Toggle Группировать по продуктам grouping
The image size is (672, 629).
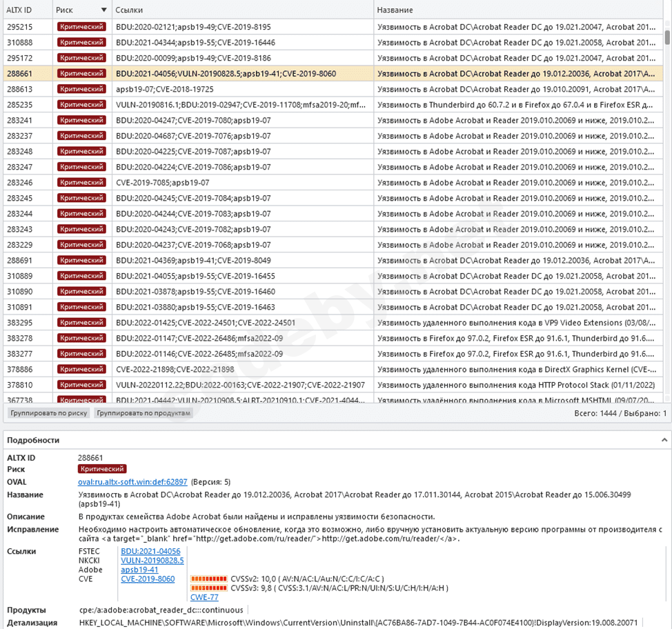pos(143,413)
